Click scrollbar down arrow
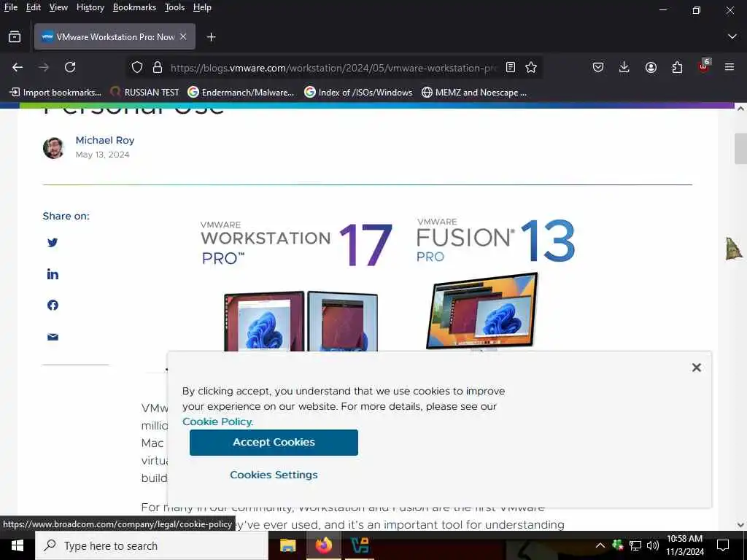The width and height of the screenshot is (747, 560). click(x=740, y=525)
